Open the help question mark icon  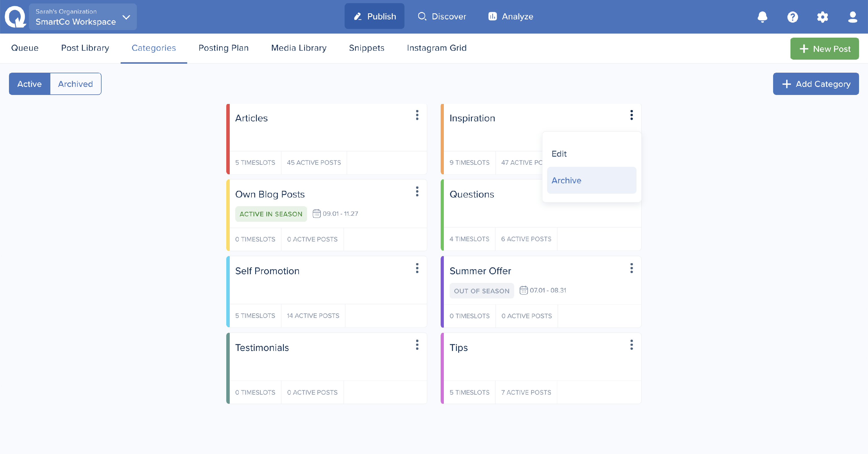click(x=792, y=17)
